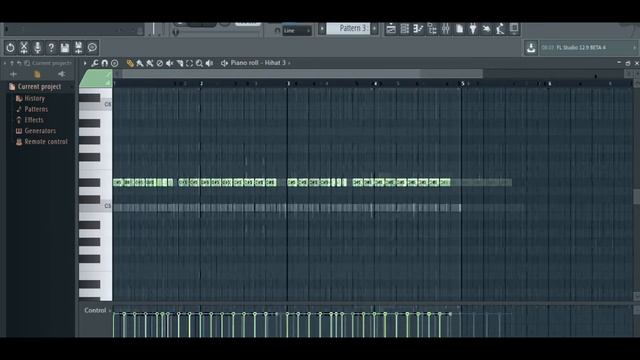This screenshot has height=360, width=640.
Task: Click the FL Studio 12.9 BETA 4 news panel
Action: [x=588, y=48]
